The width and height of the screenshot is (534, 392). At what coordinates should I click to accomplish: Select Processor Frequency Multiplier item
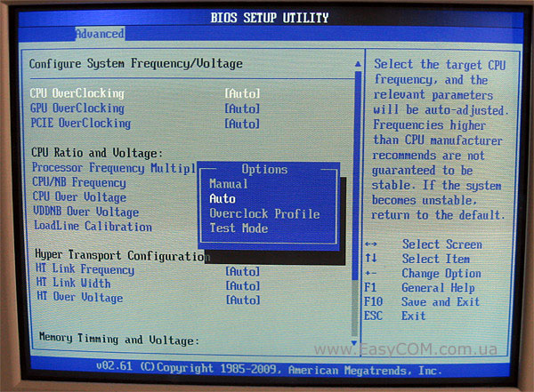pyautogui.click(x=114, y=168)
